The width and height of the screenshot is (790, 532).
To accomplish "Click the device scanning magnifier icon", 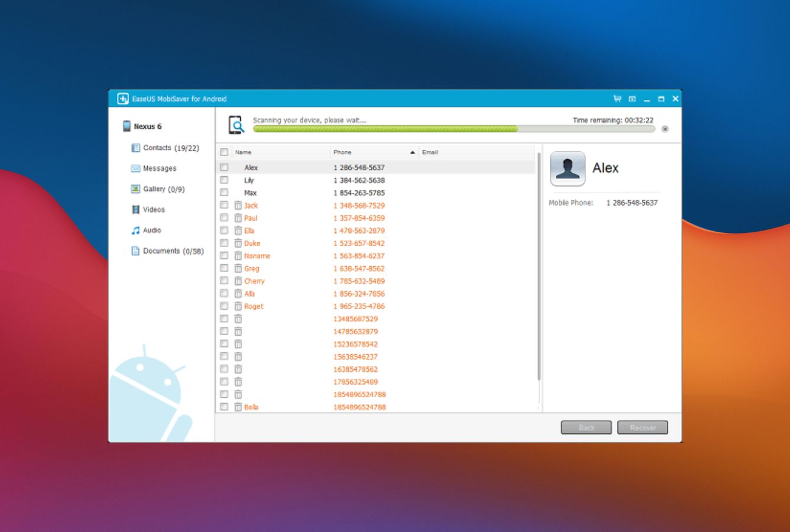I will tap(236, 125).
